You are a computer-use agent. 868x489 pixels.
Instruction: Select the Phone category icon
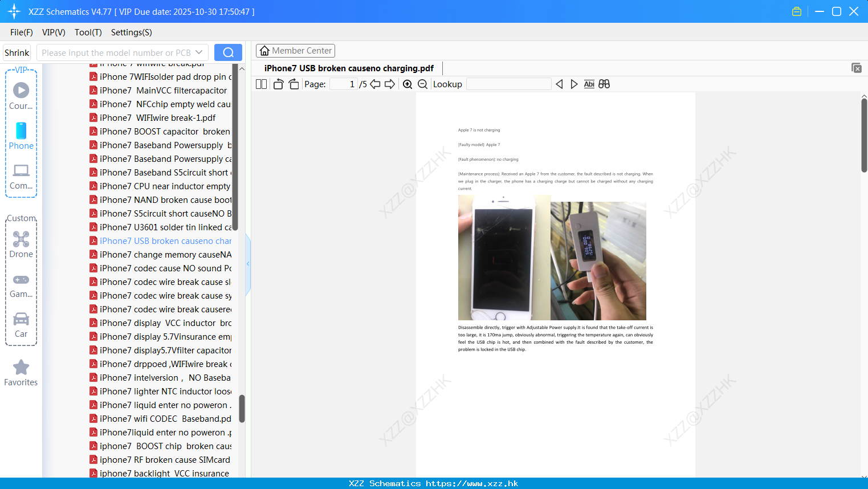[21, 136]
